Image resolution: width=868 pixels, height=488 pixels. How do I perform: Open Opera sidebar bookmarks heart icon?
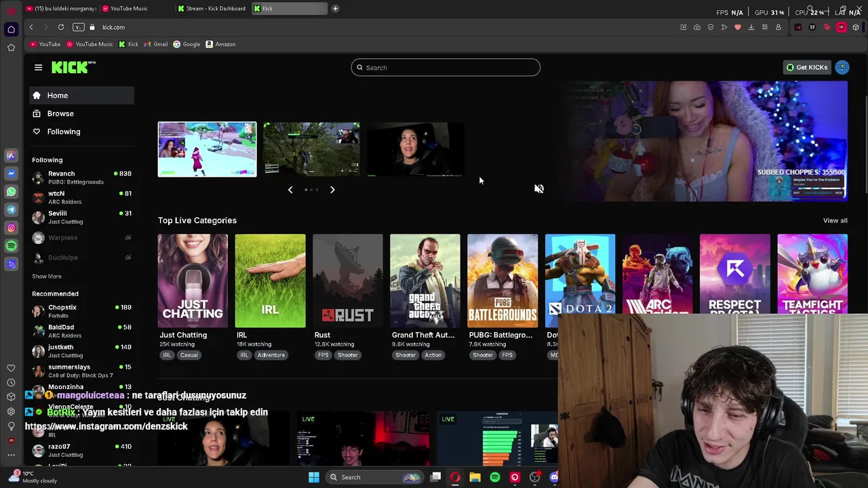(x=11, y=368)
